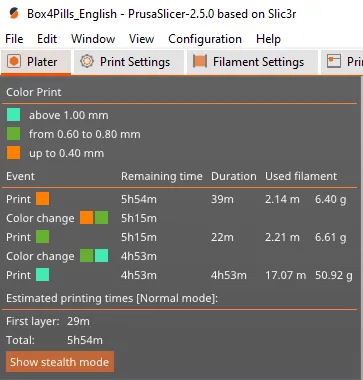The width and height of the screenshot is (363, 380).
Task: Click the Show stealth mode button
Action: [x=60, y=362]
